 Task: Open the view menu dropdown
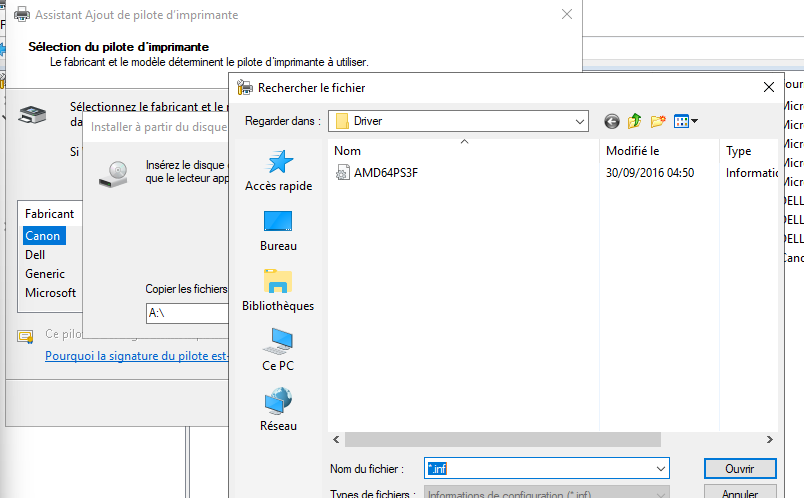pos(686,121)
